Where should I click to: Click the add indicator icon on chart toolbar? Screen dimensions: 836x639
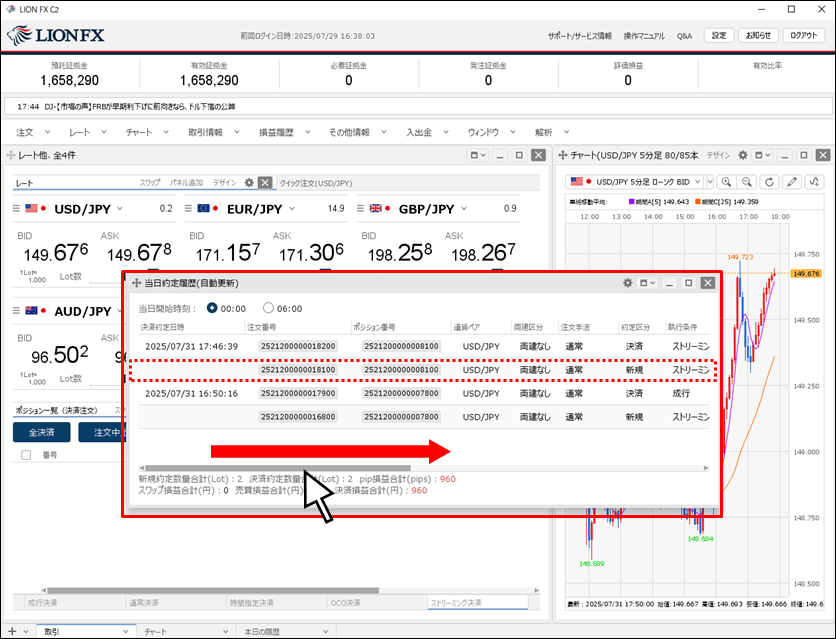pos(815,182)
